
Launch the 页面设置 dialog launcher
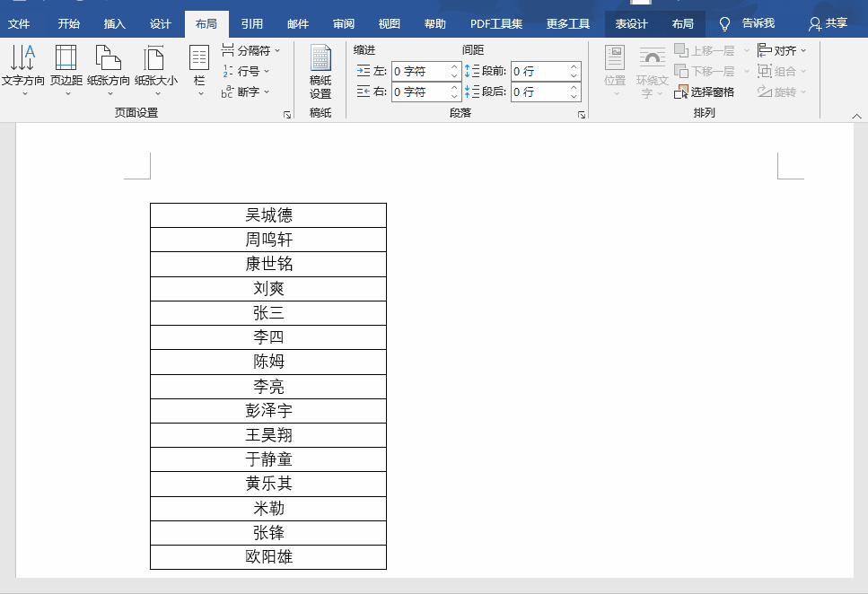tap(286, 115)
